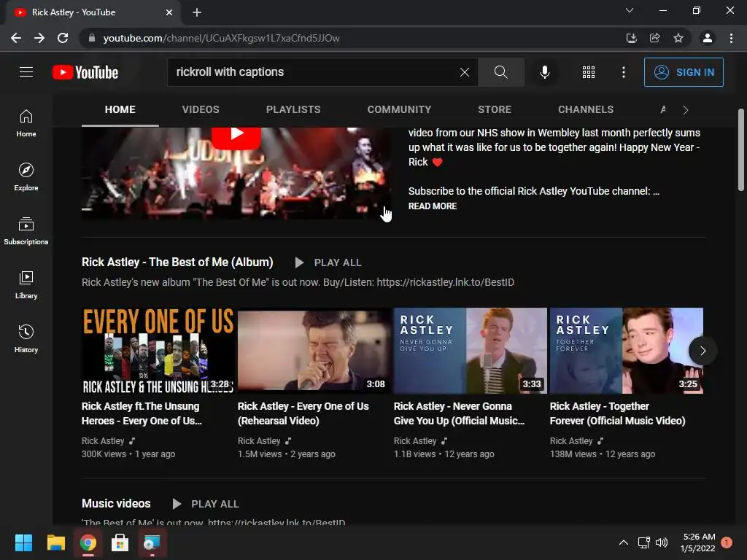Open History in the sidebar
The height and width of the screenshot is (560, 747).
[x=26, y=338]
